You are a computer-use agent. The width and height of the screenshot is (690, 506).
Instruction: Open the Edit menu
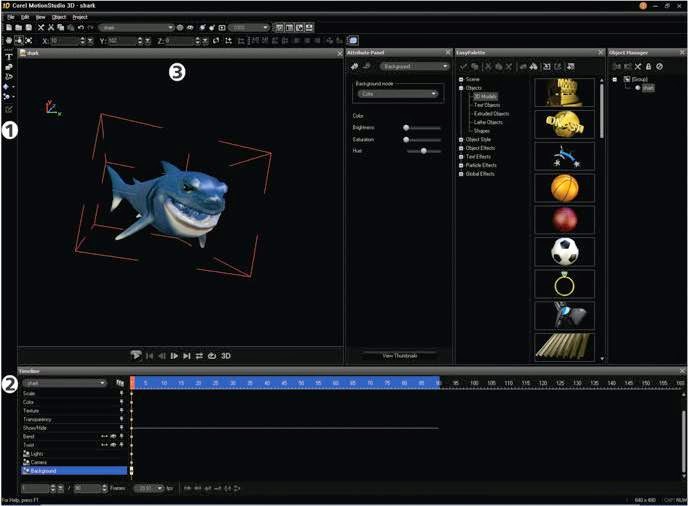(x=25, y=17)
